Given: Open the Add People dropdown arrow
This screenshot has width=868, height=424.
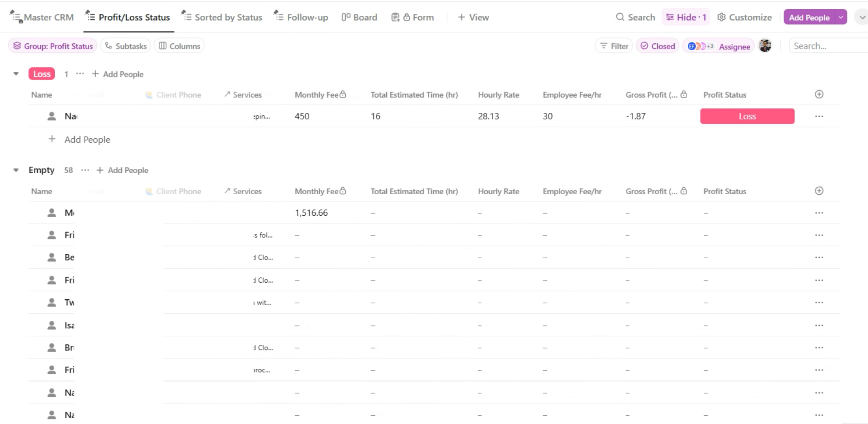Looking at the screenshot, I should (841, 17).
